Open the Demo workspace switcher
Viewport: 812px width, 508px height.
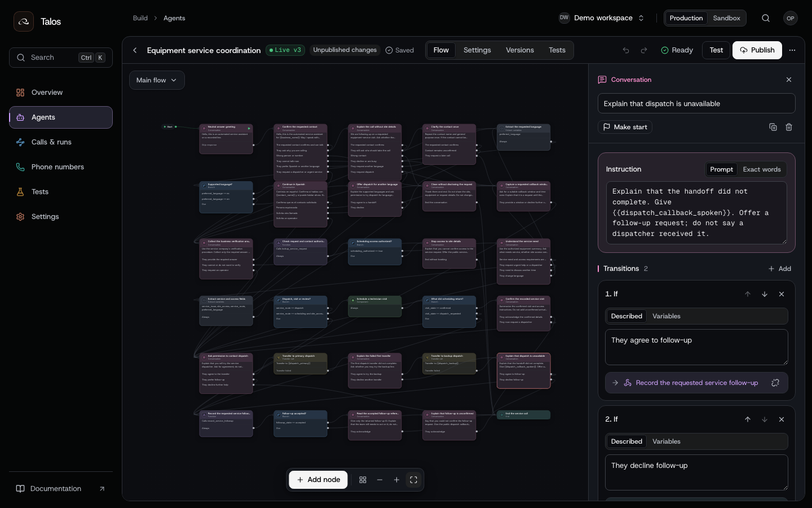602,18
